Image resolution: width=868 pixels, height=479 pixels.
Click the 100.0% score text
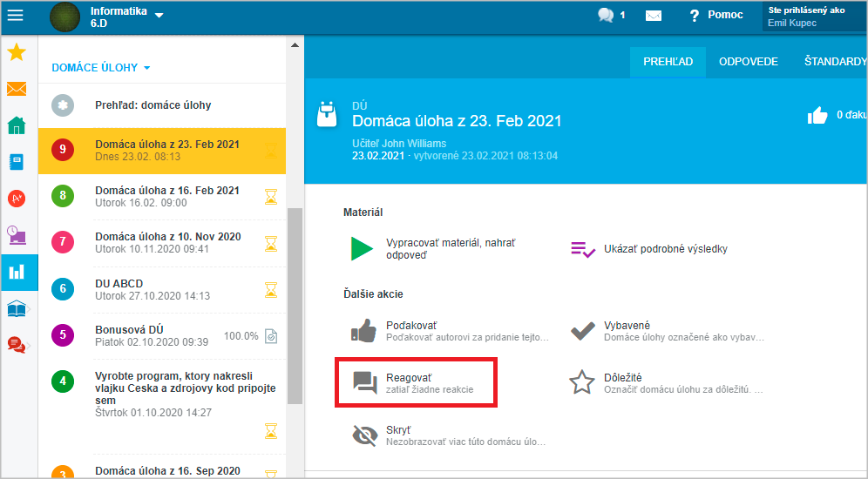click(241, 336)
